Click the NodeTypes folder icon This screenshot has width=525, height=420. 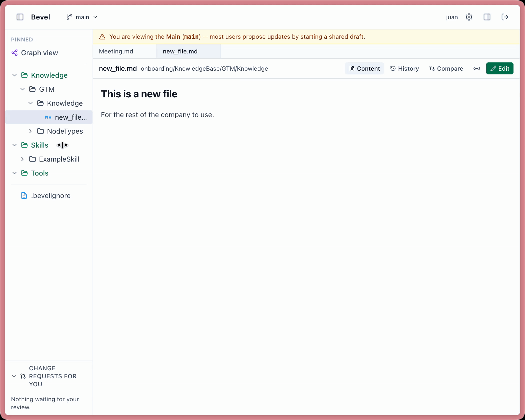40,131
